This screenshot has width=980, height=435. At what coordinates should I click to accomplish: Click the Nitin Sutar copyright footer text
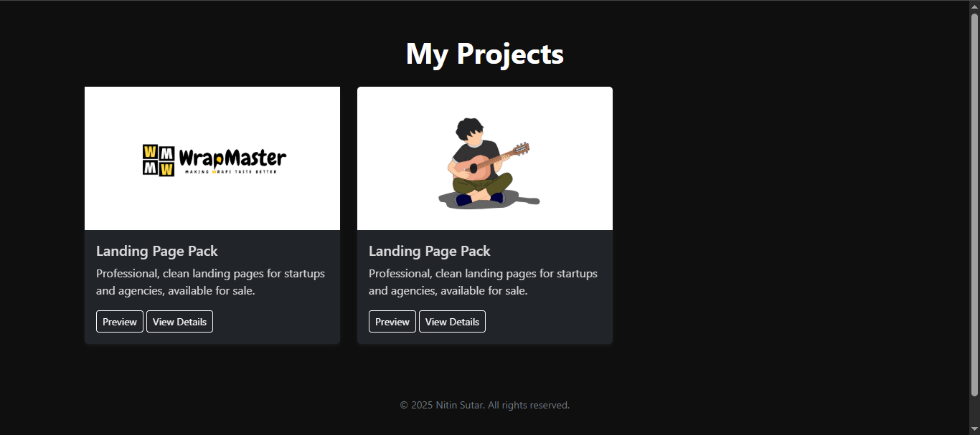click(484, 404)
